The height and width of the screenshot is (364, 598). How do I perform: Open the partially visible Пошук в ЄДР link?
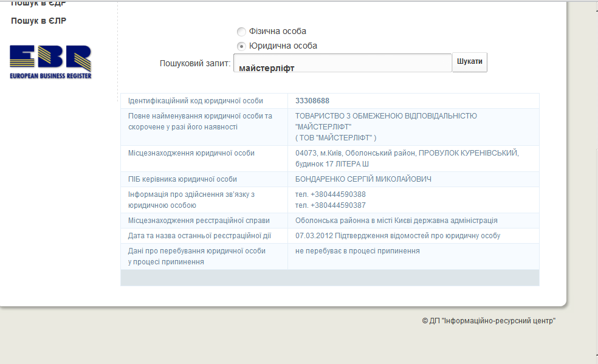(38, 4)
